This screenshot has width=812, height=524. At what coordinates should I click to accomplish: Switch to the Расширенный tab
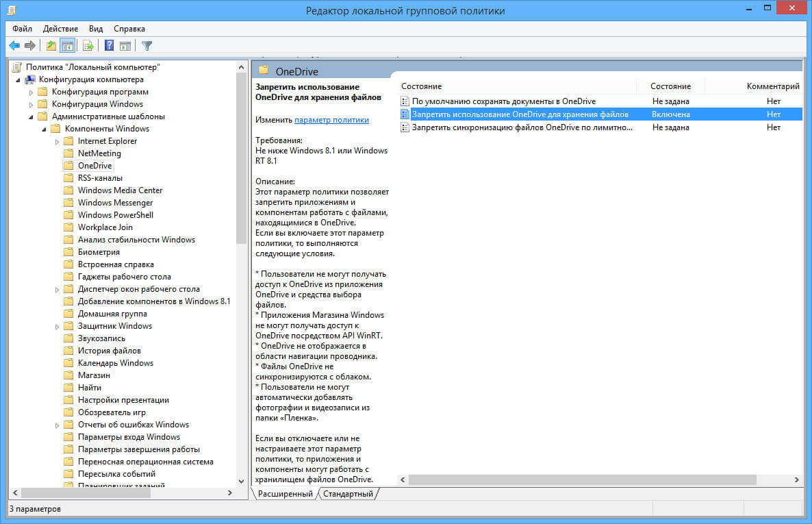click(x=286, y=493)
